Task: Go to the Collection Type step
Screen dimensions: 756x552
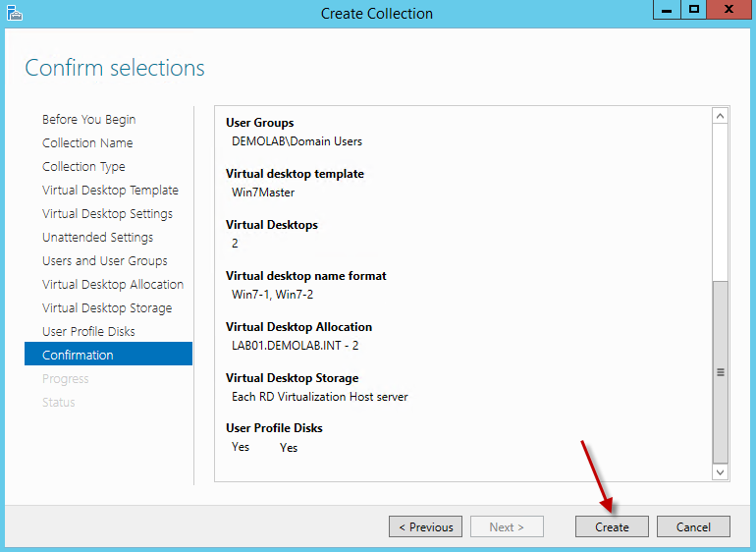Action: point(83,167)
